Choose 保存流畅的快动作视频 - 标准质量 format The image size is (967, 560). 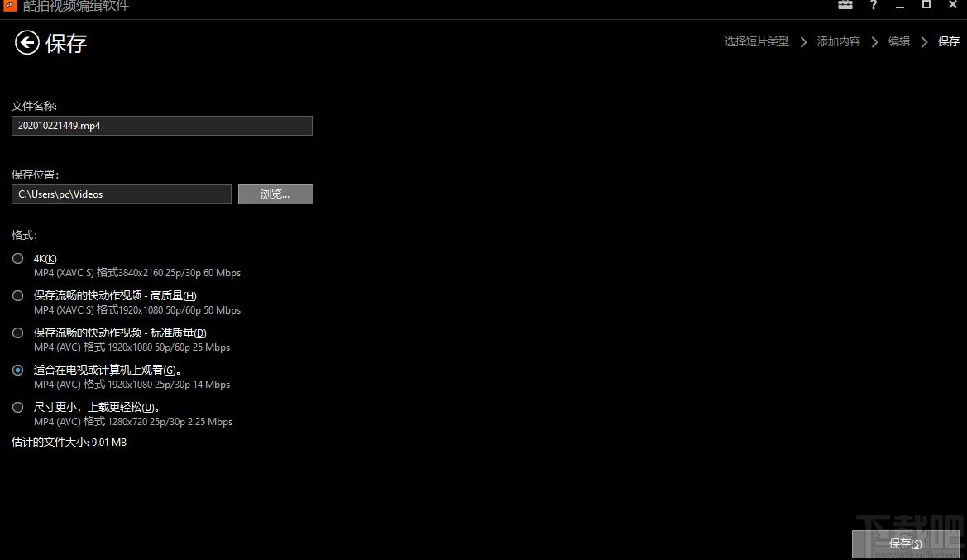click(x=18, y=333)
